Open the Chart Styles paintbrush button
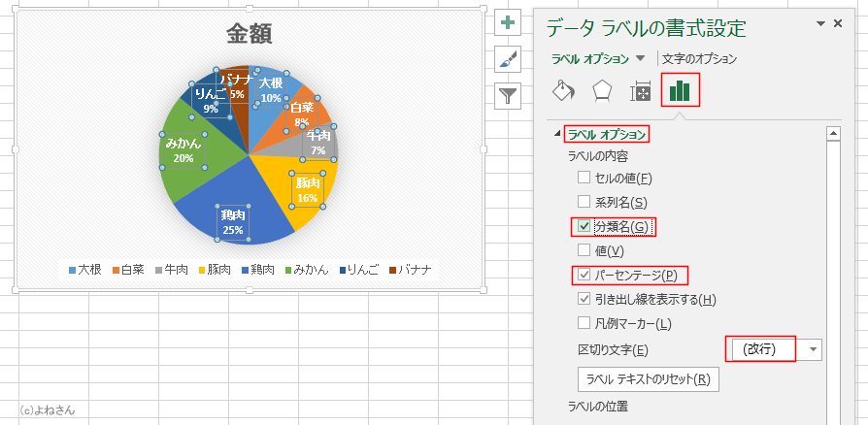The height and width of the screenshot is (425, 868). click(x=508, y=60)
